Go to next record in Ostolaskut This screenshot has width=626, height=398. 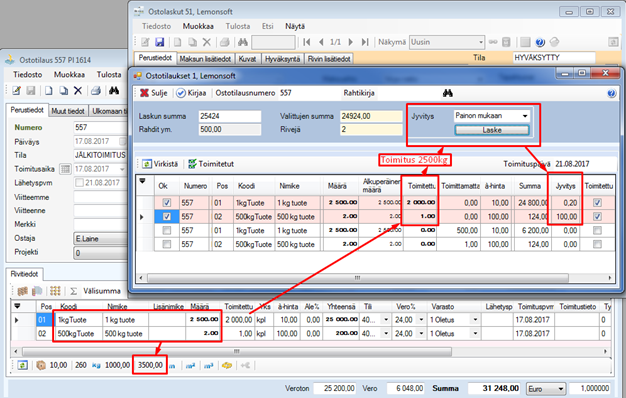351,42
